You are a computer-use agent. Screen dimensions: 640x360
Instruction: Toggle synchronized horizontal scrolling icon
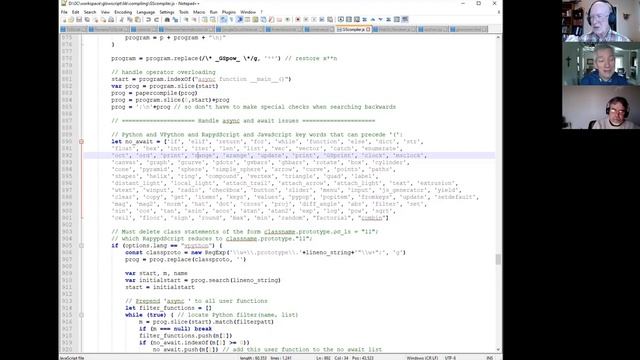[x=213, y=20]
